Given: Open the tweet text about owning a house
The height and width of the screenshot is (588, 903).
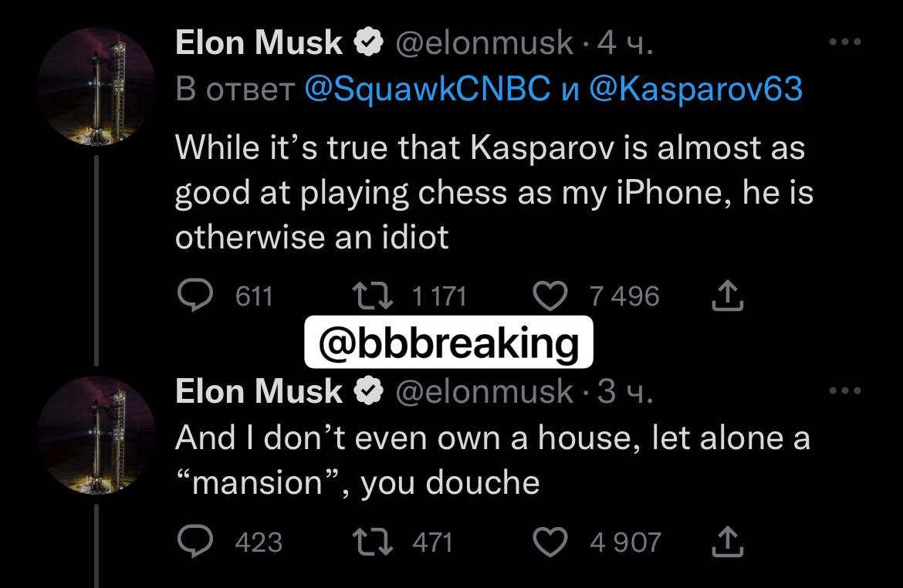Looking at the screenshot, I should click(492, 460).
